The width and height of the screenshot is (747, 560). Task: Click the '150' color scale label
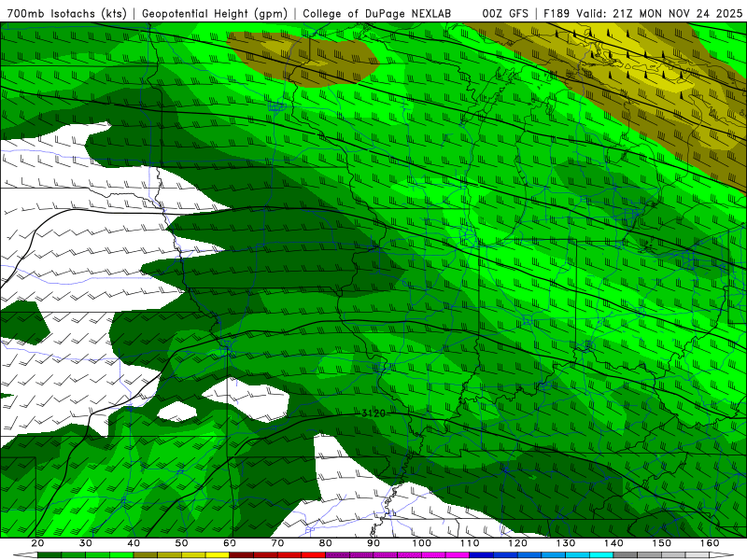tap(662, 543)
